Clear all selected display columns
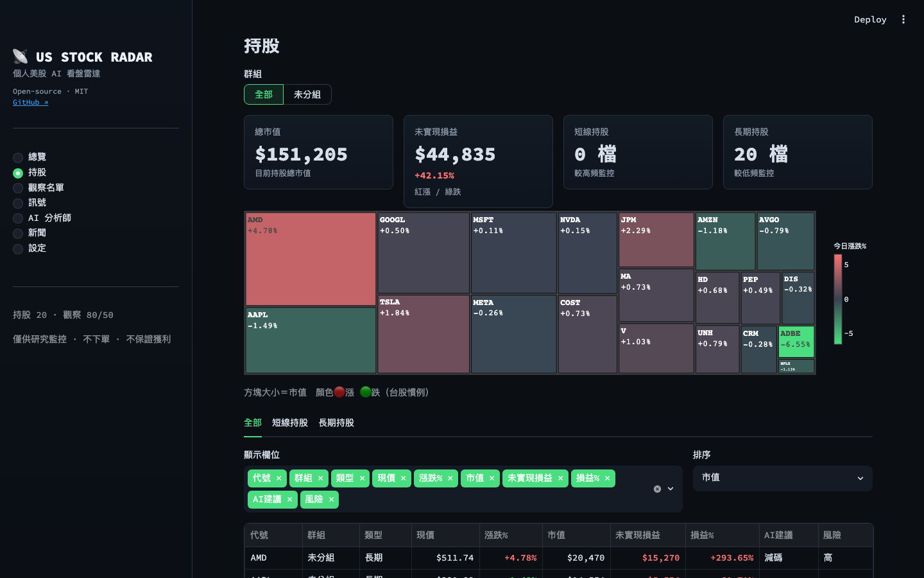The width and height of the screenshot is (924, 578). click(657, 489)
